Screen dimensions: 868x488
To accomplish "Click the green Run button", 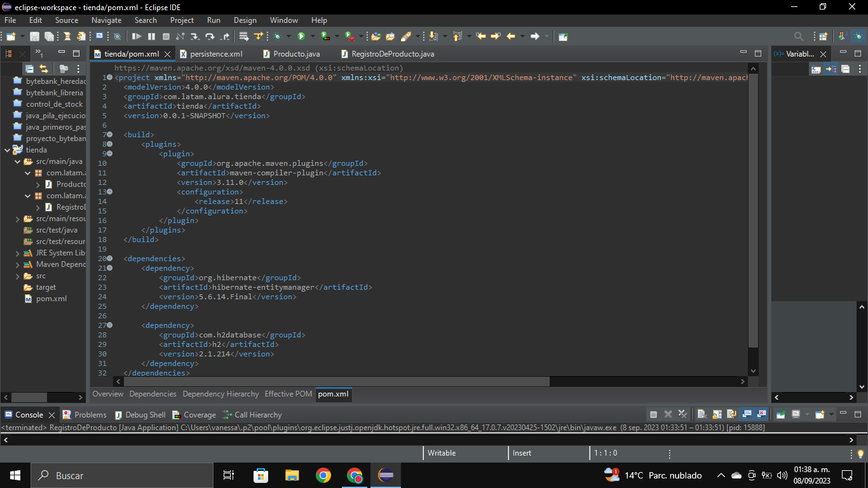I will (301, 36).
